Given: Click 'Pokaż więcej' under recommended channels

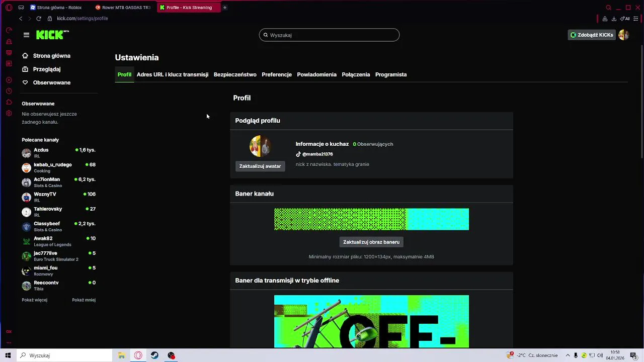Looking at the screenshot, I should [x=34, y=300].
